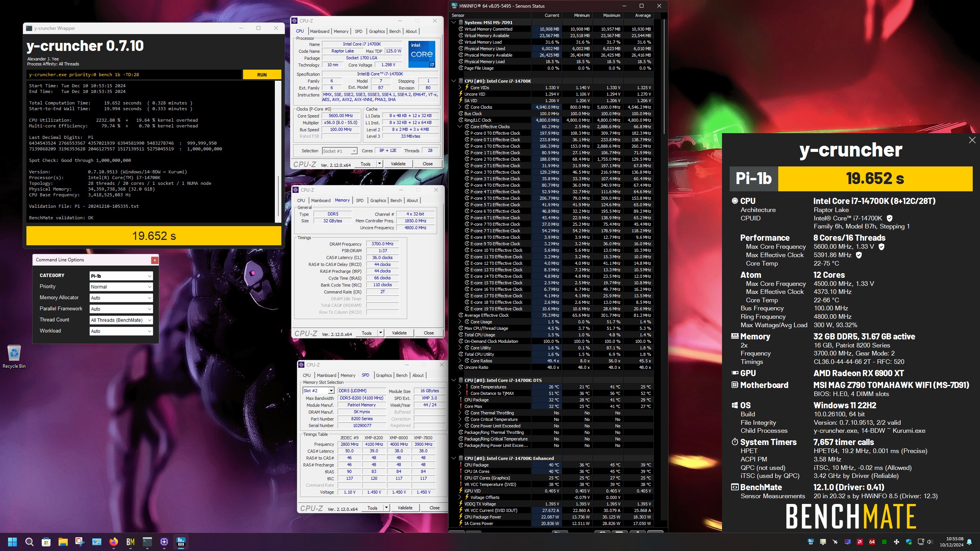Switch to Mainboard tab in top CPU-Z window
The image size is (980, 551).
(319, 31)
